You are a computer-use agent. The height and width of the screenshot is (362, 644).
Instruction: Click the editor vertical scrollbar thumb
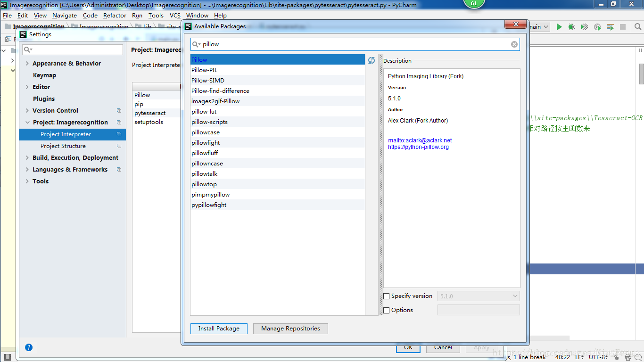point(641,74)
